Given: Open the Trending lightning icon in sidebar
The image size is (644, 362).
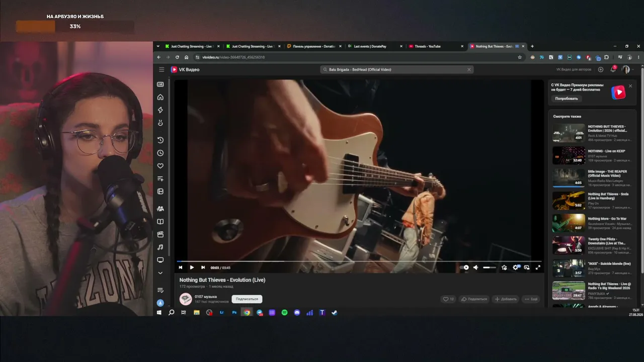Looking at the screenshot, I should coord(160,110).
